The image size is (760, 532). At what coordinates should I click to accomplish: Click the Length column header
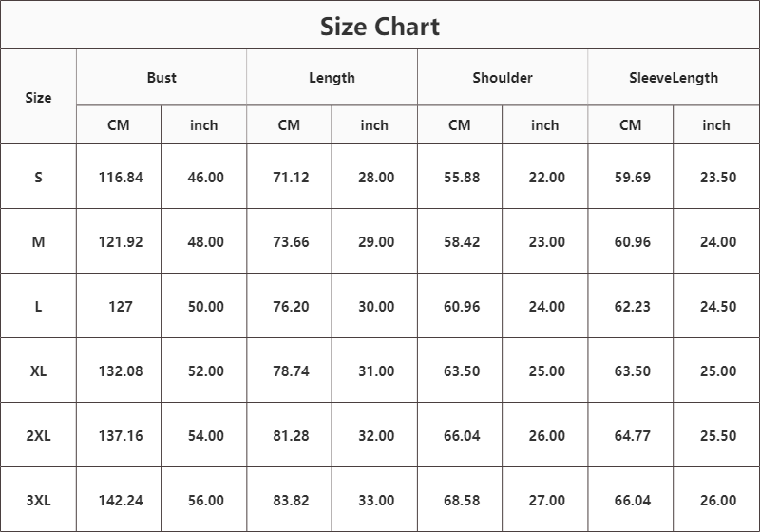(x=332, y=78)
